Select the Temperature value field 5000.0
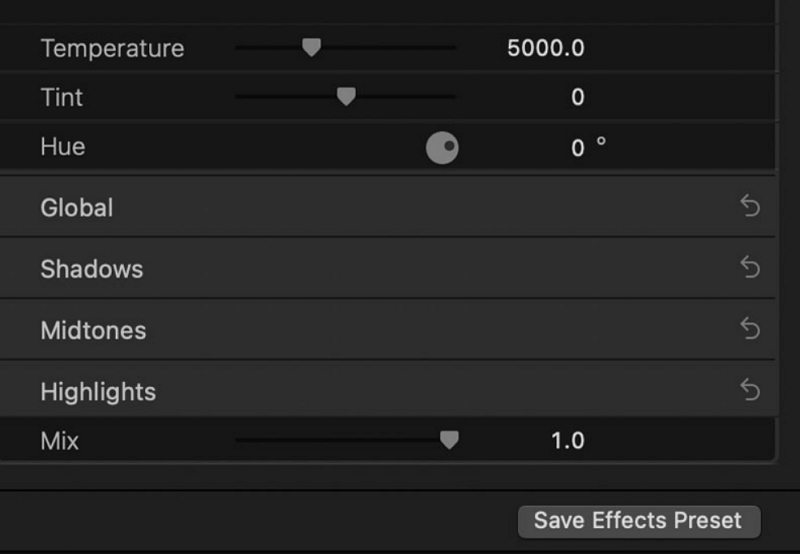The image size is (800, 554). (545, 48)
